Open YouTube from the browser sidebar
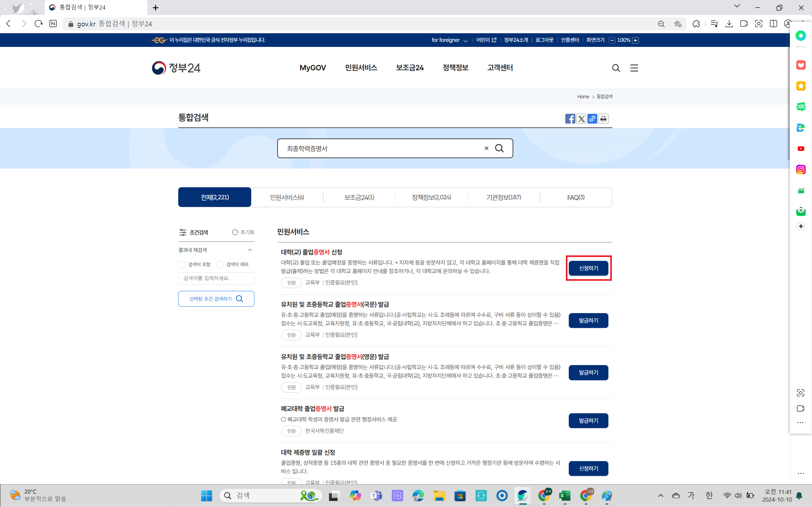 coord(801,149)
